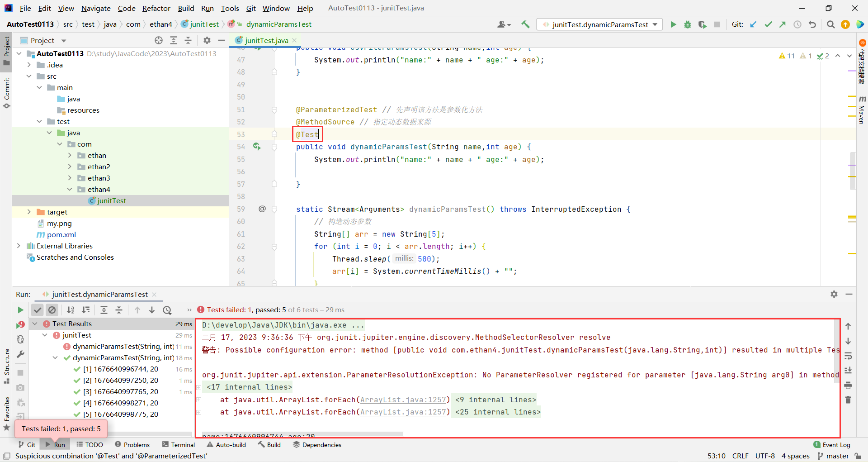This screenshot has width=868, height=462.
Task: Toggle the Favorites tool window side tab
Action: pos(6,413)
